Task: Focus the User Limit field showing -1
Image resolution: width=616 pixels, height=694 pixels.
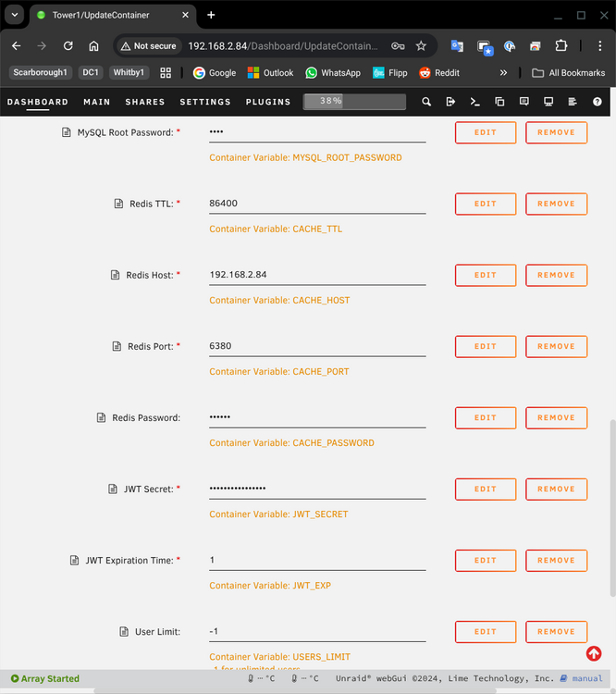Action: 317,632
